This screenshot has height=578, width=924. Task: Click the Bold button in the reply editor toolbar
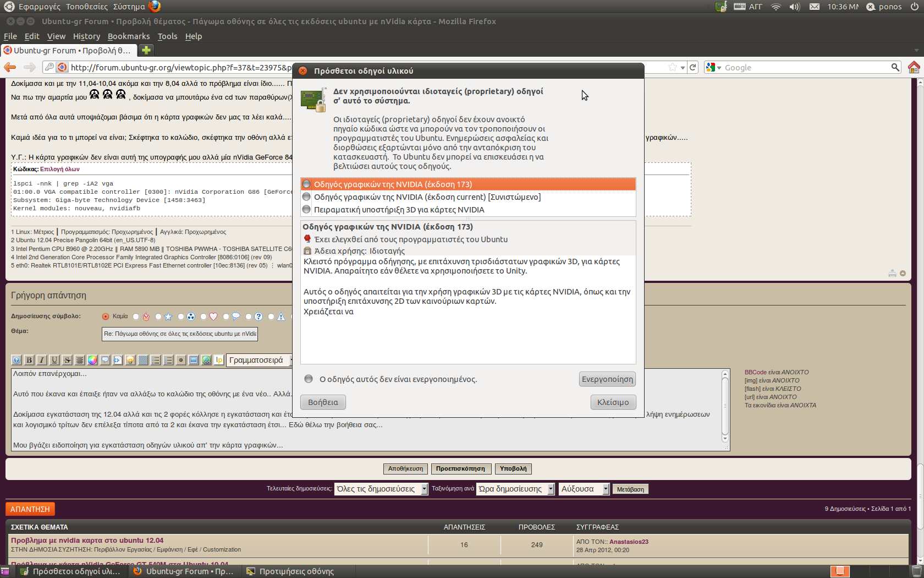(x=29, y=360)
